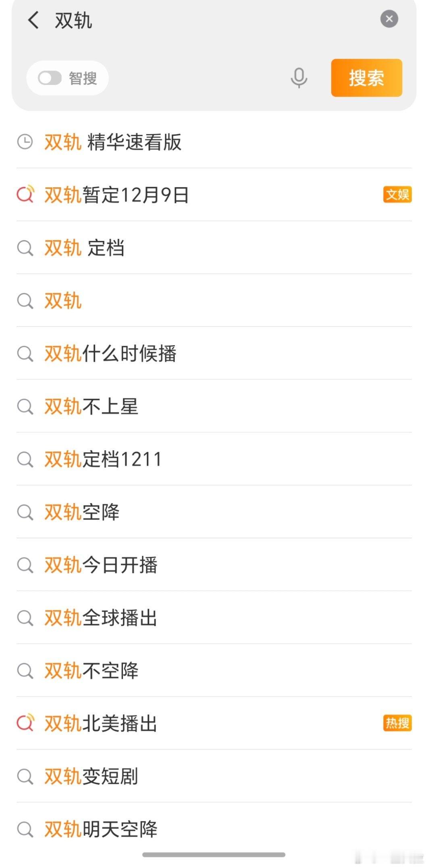This screenshot has width=428, height=868.
Task: Select the 双轨变短剧 suggestion
Action: click(x=91, y=777)
